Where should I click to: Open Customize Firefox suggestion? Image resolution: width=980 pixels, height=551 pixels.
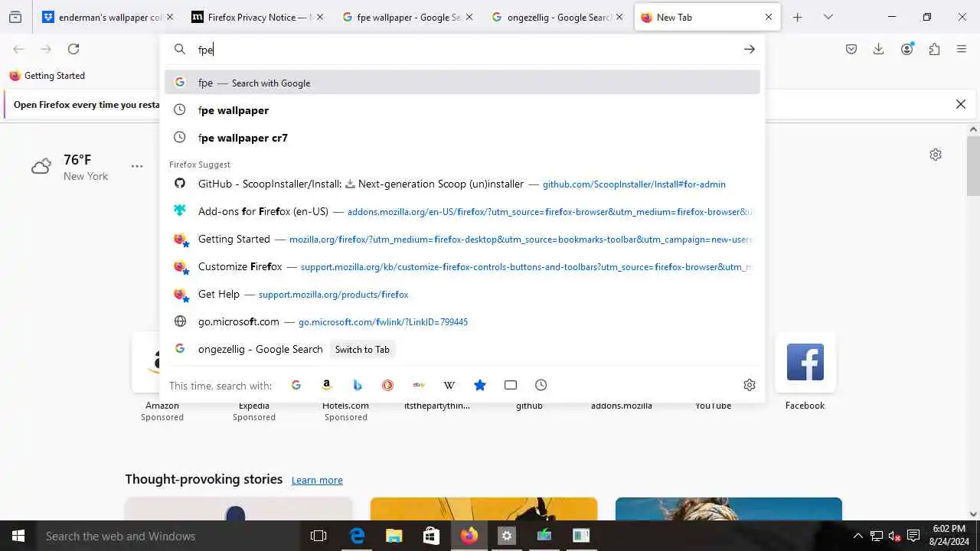pos(462,266)
